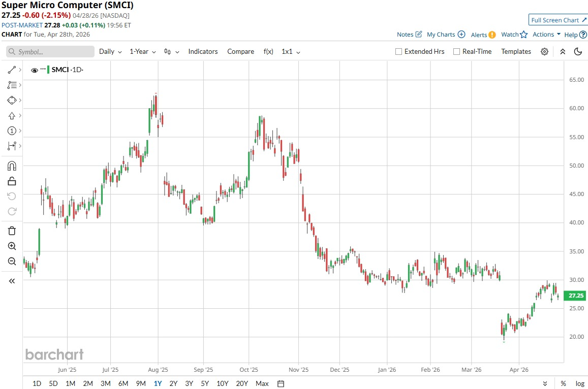Viewport: 588px width, 389px height.
Task: Open the Notes edit icon
Action: coord(418,34)
